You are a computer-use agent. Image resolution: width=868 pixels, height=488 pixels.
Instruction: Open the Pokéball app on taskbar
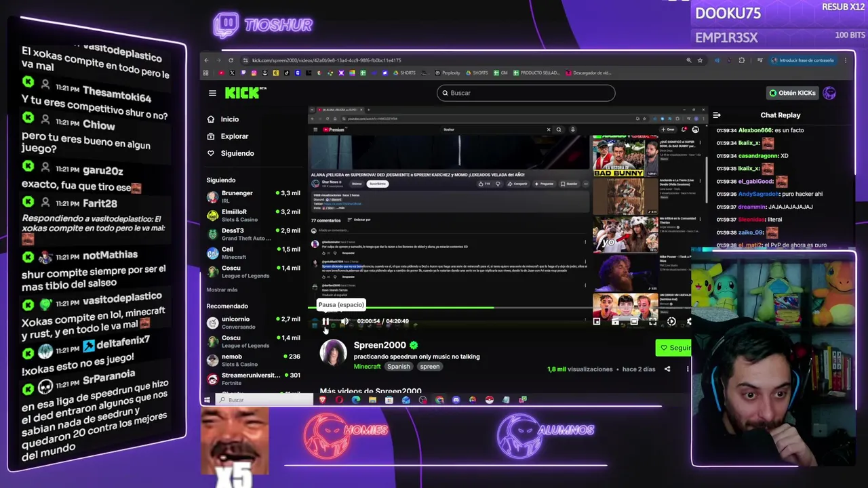[489, 400]
